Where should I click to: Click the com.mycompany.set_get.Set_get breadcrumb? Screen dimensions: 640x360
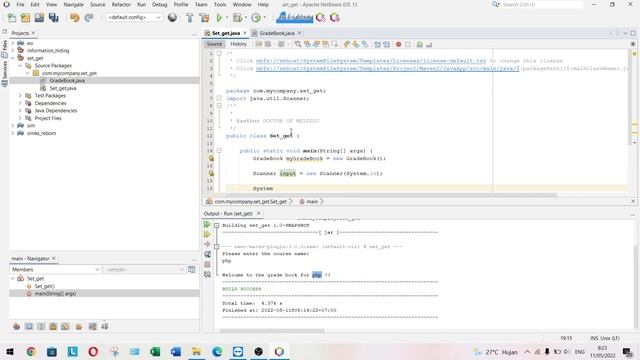[x=250, y=201]
